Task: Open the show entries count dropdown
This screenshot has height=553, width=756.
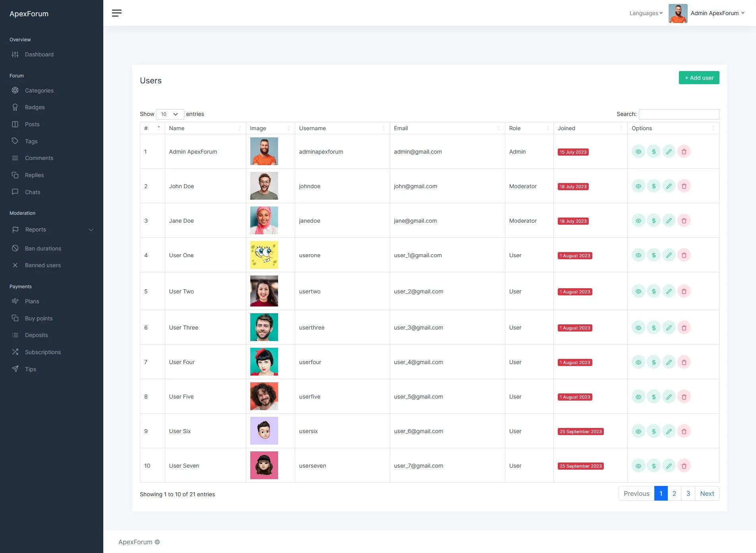Action: point(170,114)
